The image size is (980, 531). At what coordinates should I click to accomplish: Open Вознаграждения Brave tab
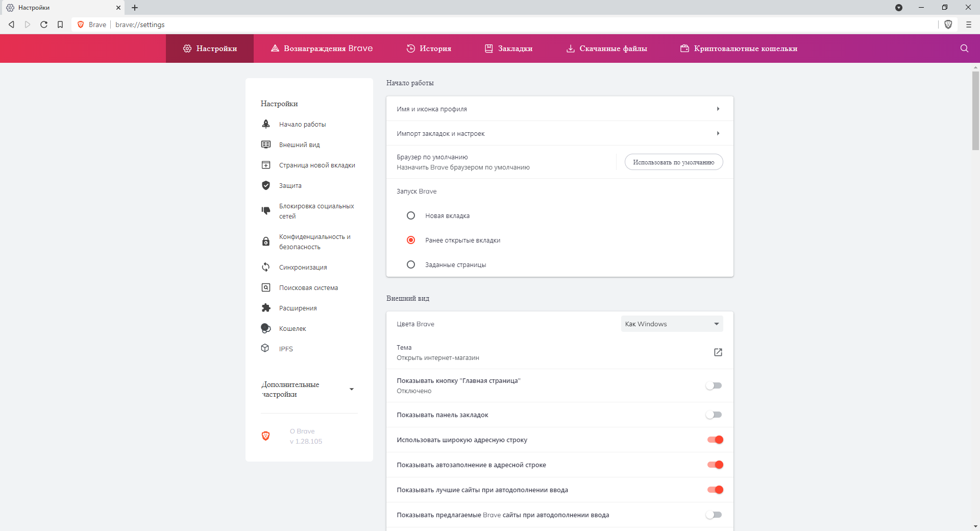(322, 49)
